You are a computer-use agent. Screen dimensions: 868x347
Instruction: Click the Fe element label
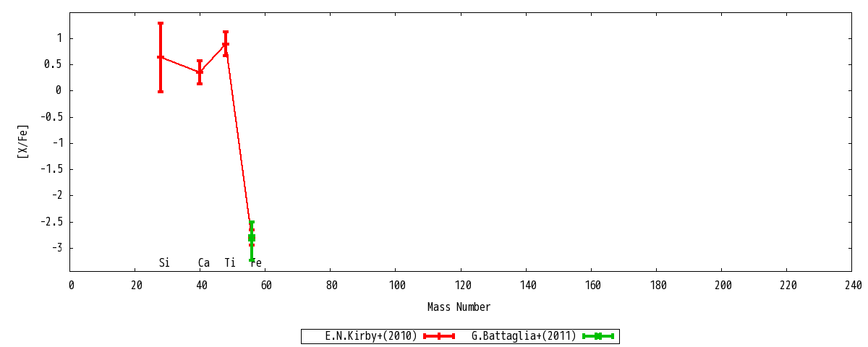pyautogui.click(x=256, y=263)
